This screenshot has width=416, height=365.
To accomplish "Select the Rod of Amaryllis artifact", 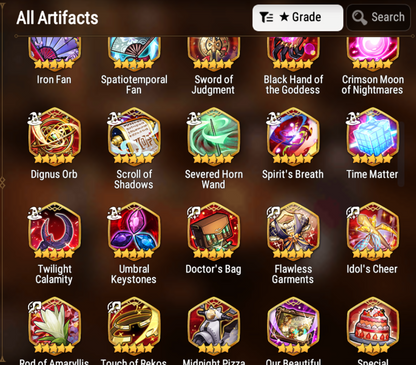I will click(54, 326).
